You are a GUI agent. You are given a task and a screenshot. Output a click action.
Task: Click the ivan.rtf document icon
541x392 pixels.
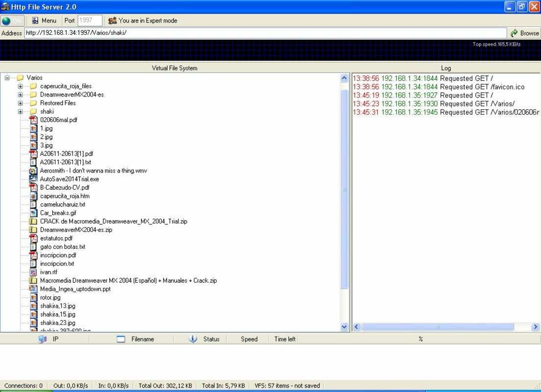click(x=33, y=272)
